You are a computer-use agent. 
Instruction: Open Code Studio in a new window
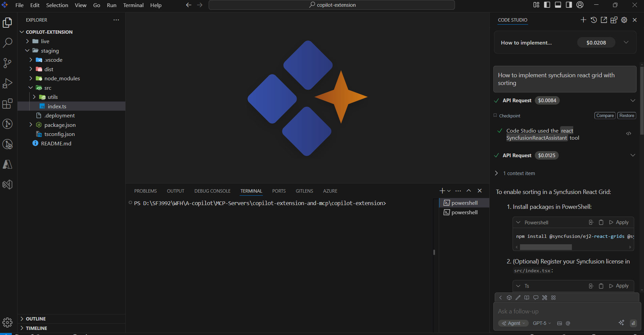point(604,20)
